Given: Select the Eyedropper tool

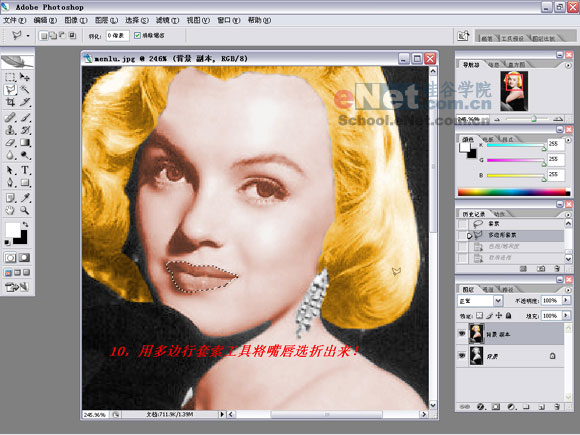Looking at the screenshot, I should (x=25, y=198).
